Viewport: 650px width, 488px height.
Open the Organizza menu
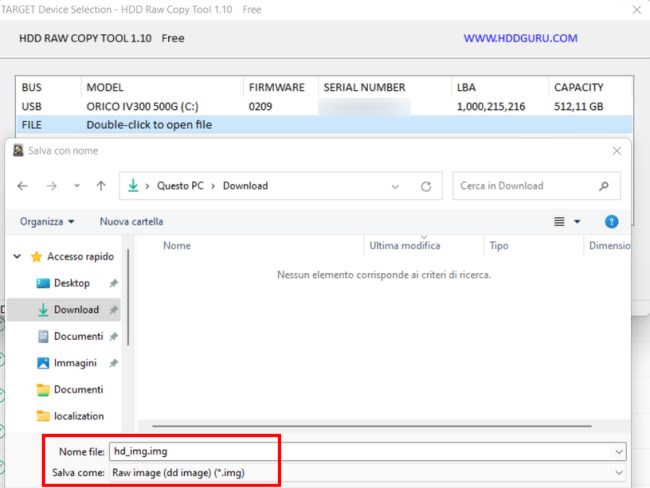point(47,222)
